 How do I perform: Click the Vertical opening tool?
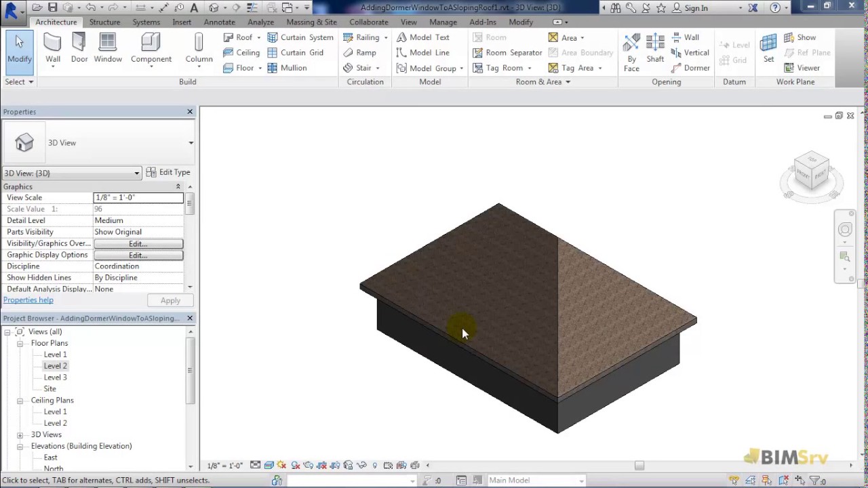pyautogui.click(x=690, y=52)
